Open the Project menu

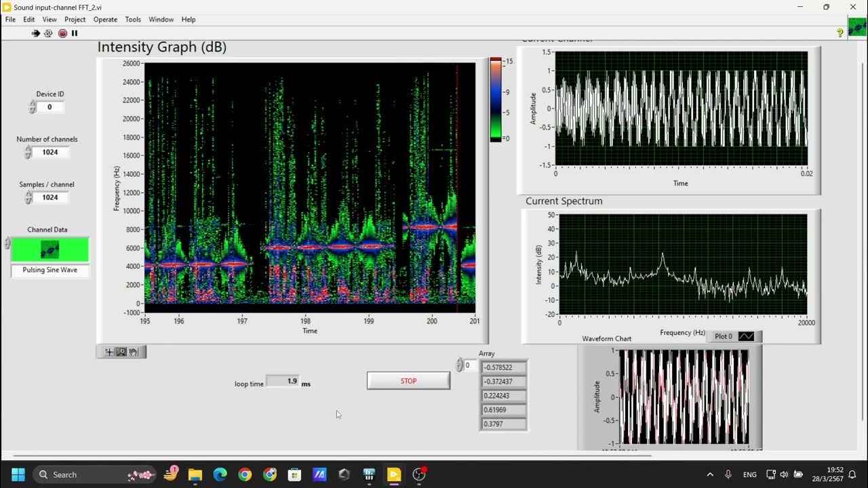[75, 20]
